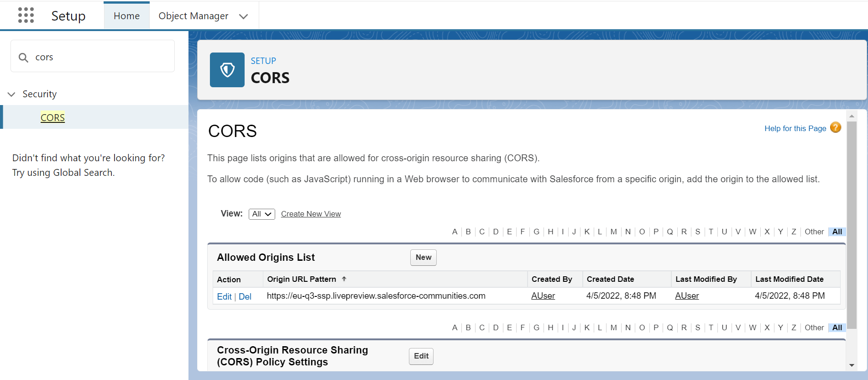Filter bottom alphabet bar by letter B
The image size is (868, 380).
pos(468,327)
